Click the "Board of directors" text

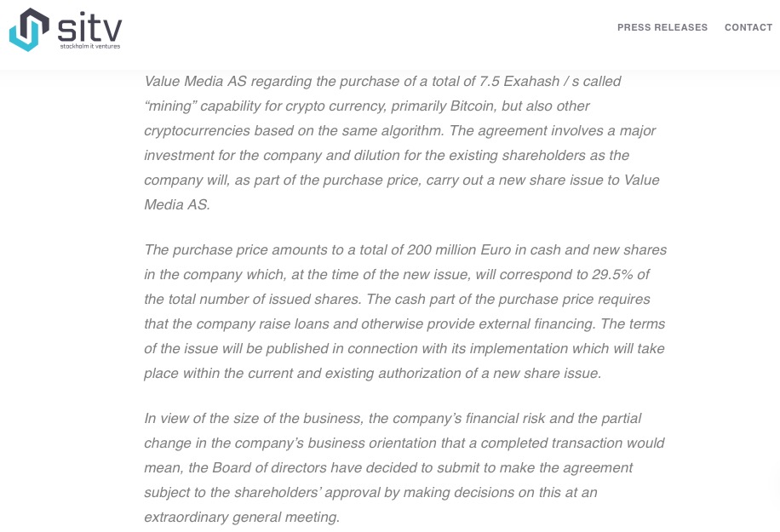click(x=269, y=467)
